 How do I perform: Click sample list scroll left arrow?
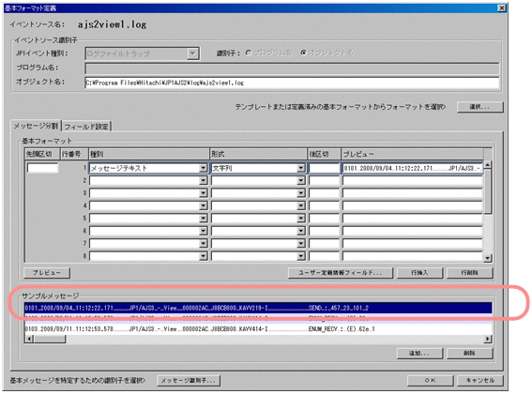tap(29, 339)
